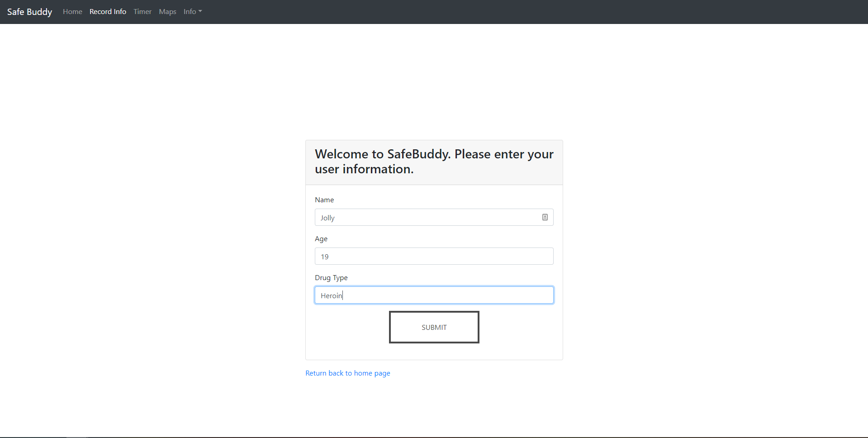Select the Age input field showing 19

pyautogui.click(x=434, y=256)
